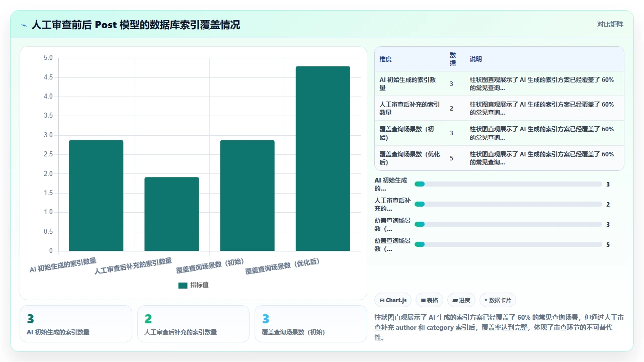Click the lightning icon beside the title
Screen dimensions: 644x362
pyautogui.click(x=24, y=25)
